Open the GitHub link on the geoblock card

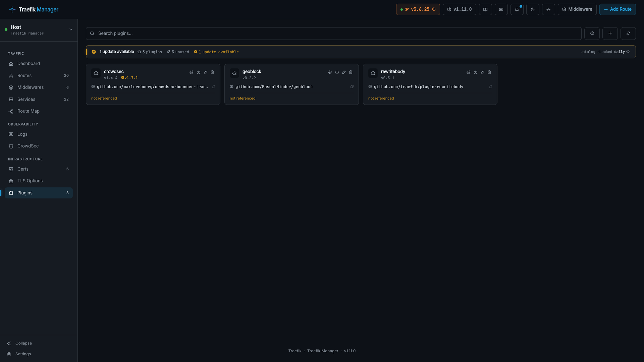(330, 72)
